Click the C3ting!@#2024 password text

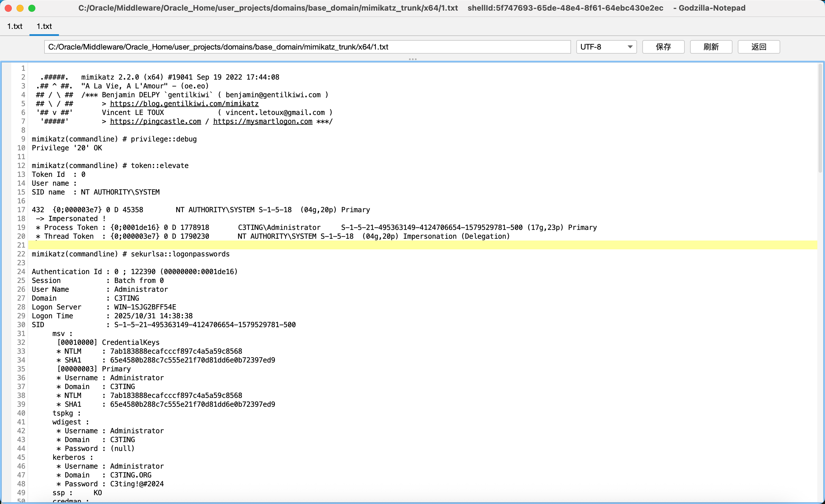137,484
